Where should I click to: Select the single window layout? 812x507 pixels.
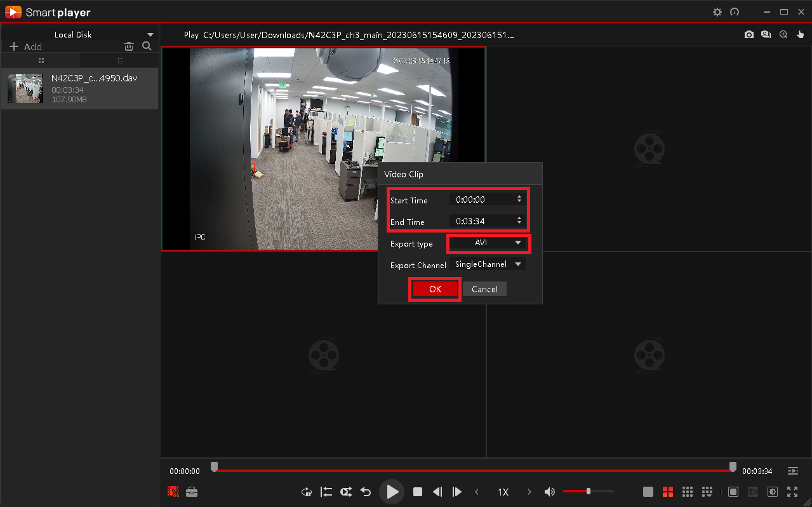coord(648,492)
